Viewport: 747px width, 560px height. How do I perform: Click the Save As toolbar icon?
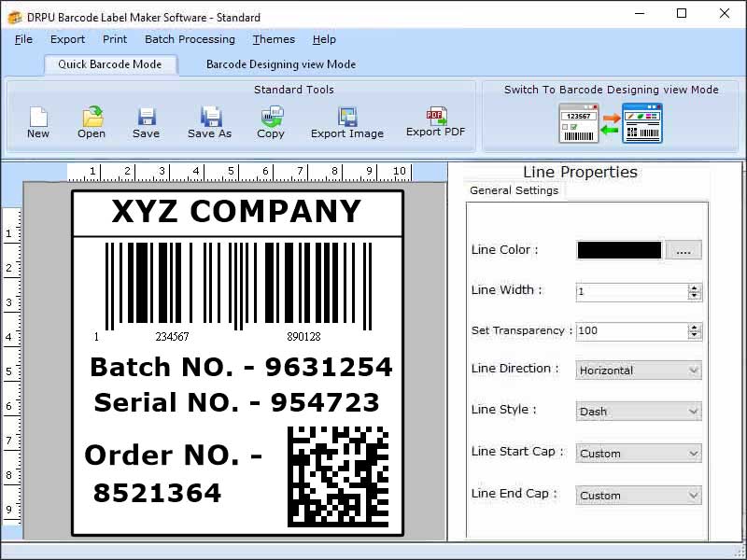coord(209,121)
